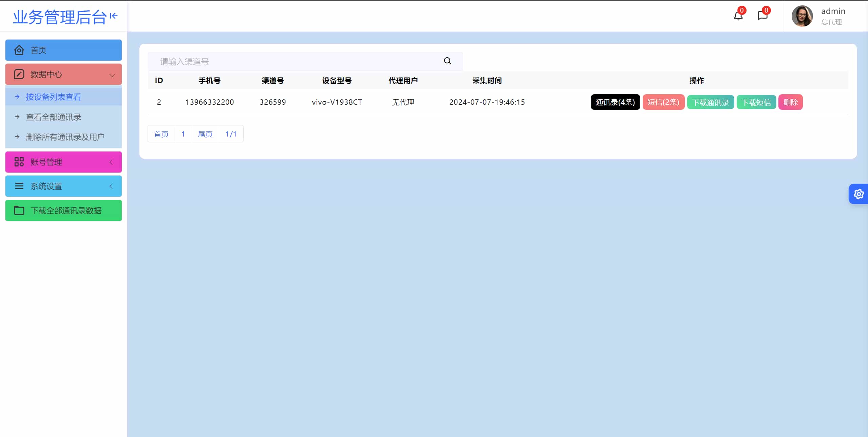Screen dimensions: 868x437
Task: Open the chat messages icon
Action: pos(762,16)
